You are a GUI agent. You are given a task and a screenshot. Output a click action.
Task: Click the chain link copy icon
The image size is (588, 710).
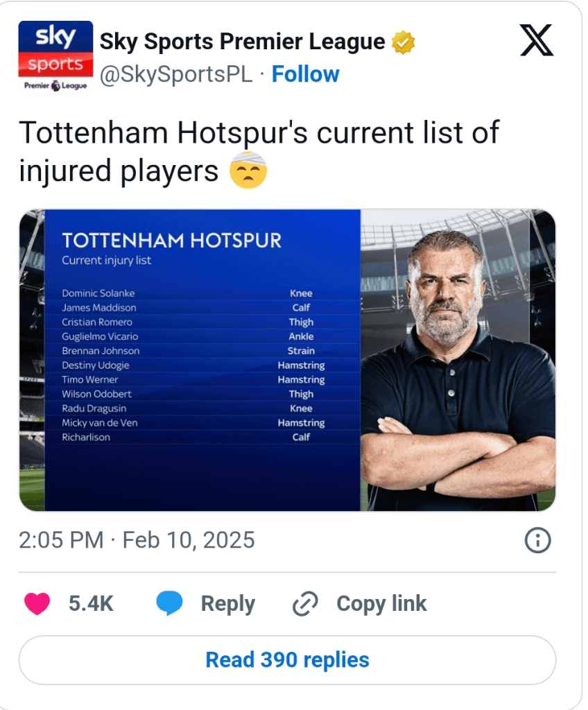[305, 604]
